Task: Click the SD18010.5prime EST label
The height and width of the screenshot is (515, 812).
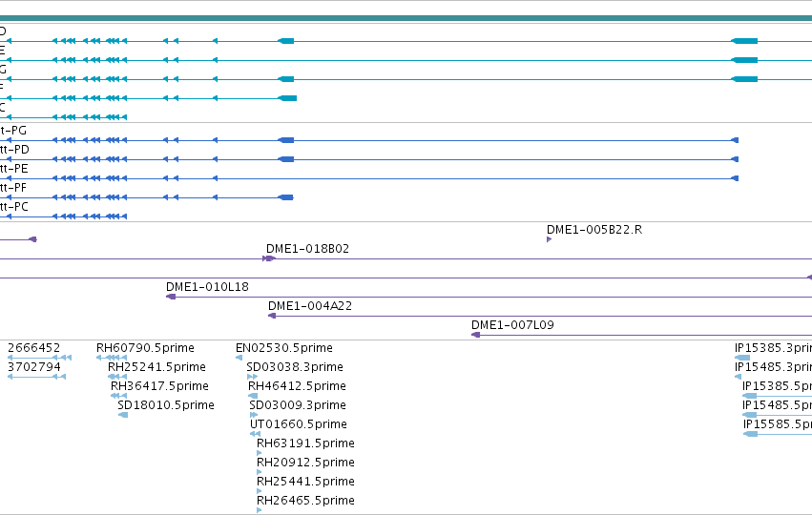Action: 166,405
